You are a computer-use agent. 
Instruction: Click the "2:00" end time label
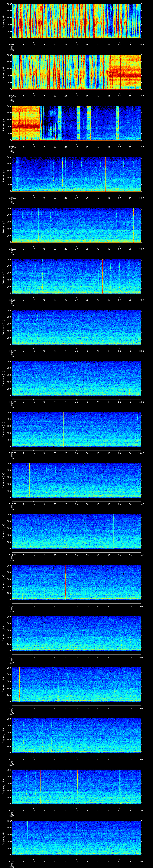(x=141, y=44)
